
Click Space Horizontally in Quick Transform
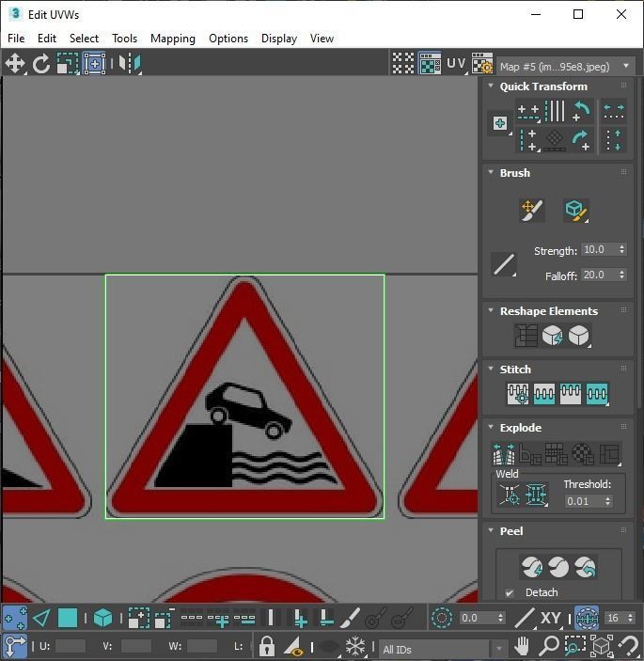[614, 112]
